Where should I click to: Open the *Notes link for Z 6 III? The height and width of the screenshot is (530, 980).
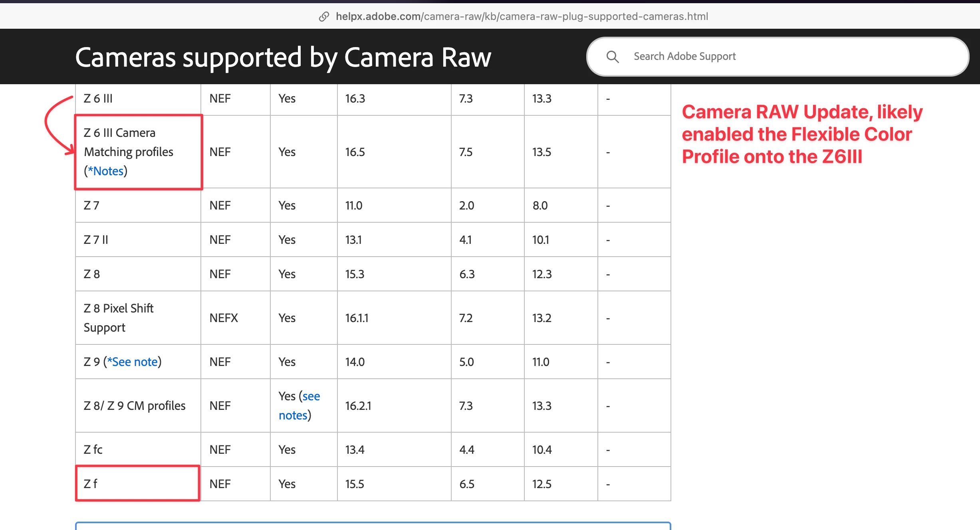coord(105,171)
